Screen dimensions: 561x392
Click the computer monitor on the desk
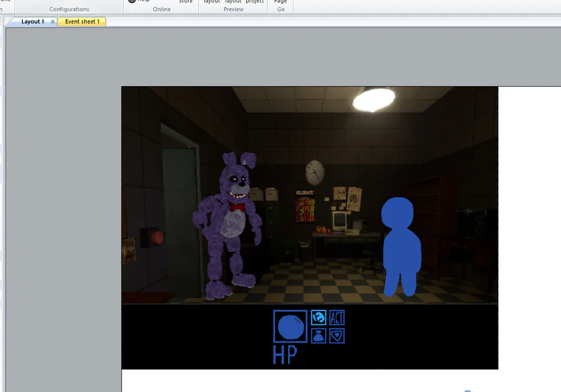[340, 221]
